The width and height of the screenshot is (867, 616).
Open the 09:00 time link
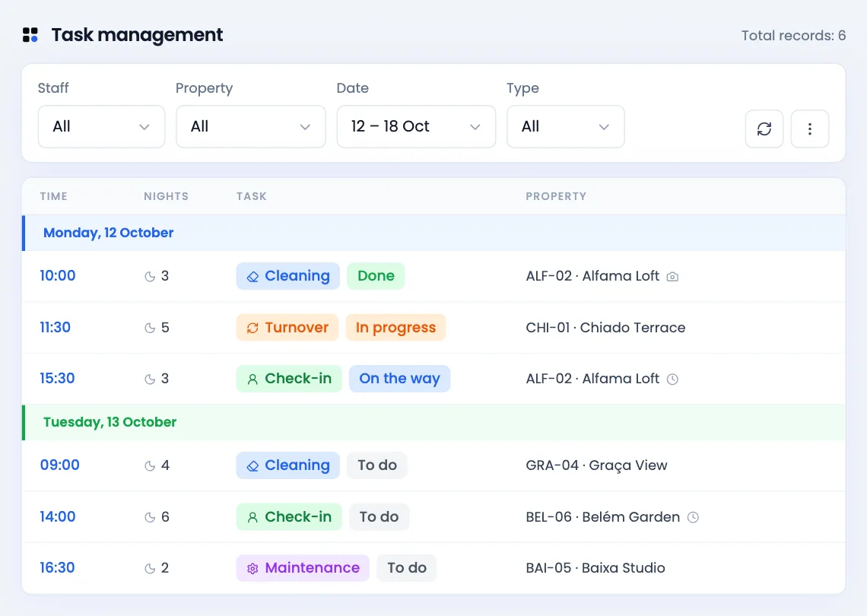point(60,465)
